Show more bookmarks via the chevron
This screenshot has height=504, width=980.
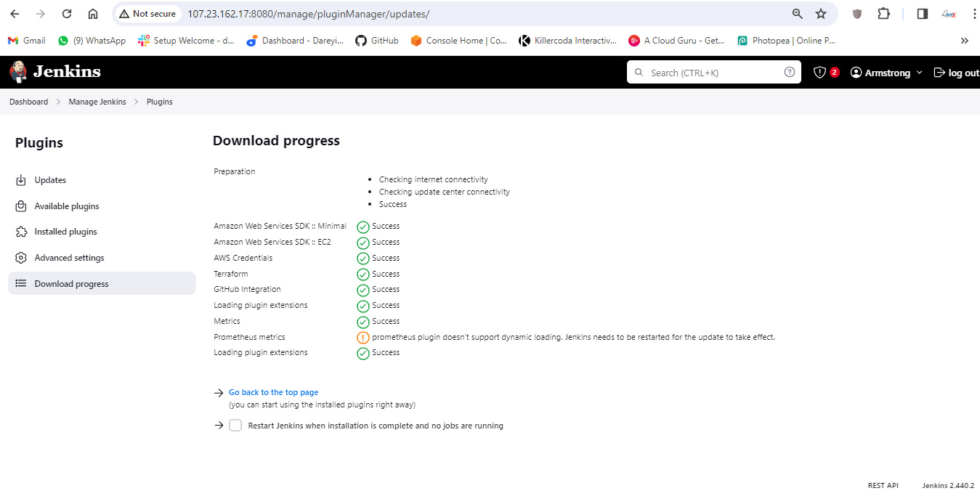(964, 41)
